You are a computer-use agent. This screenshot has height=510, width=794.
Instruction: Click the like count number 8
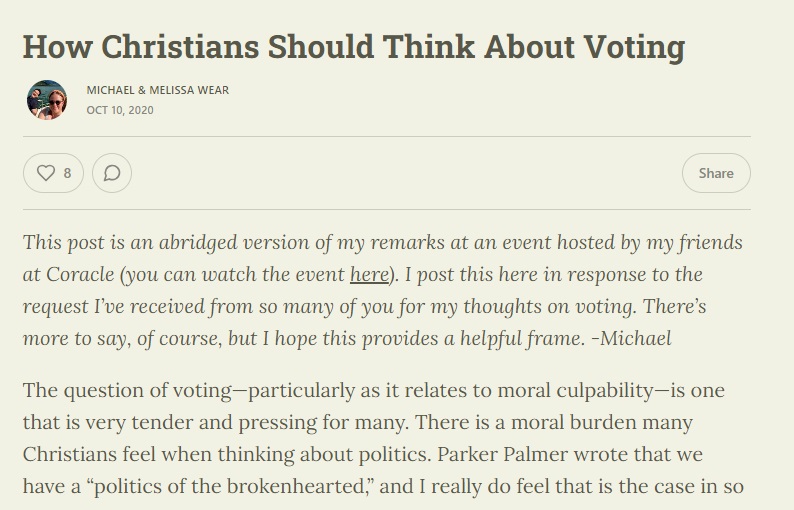point(67,173)
